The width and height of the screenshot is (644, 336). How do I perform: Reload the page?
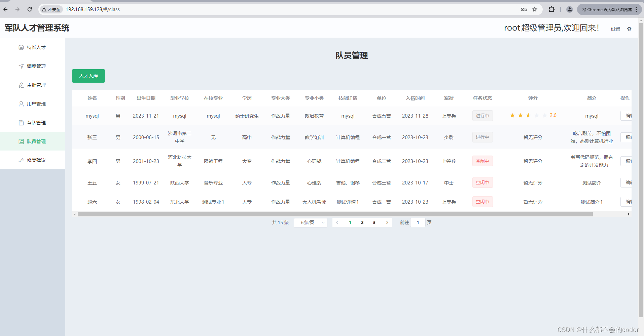[30, 9]
